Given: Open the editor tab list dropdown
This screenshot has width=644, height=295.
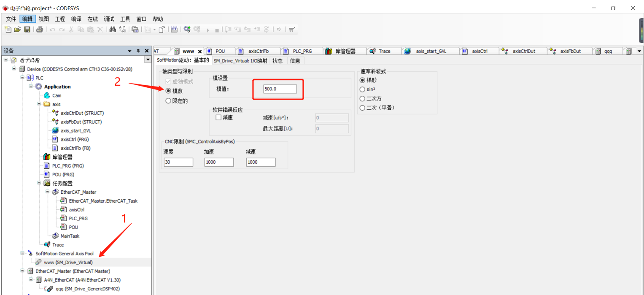Looking at the screenshot, I should click(639, 51).
